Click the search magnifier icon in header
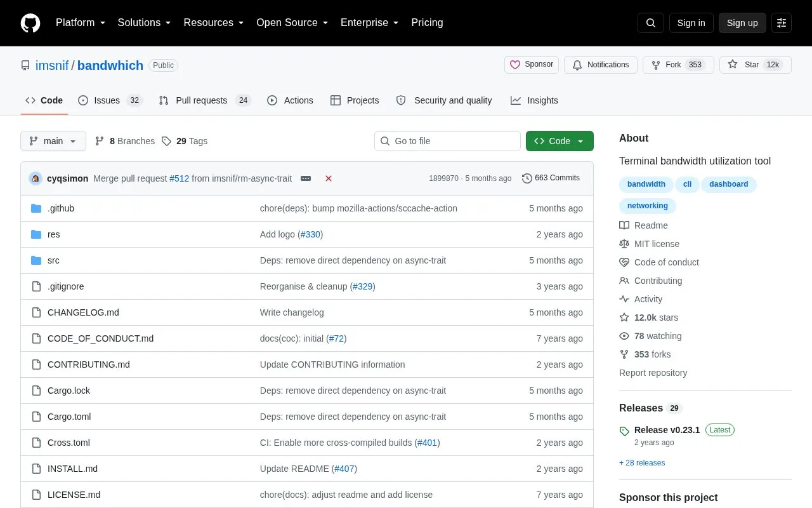812x508 pixels. point(651,23)
